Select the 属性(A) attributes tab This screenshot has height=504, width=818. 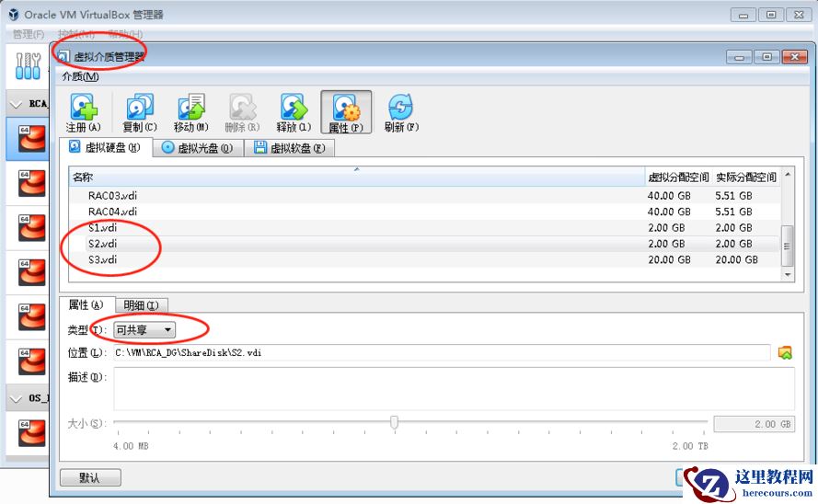pos(86,304)
